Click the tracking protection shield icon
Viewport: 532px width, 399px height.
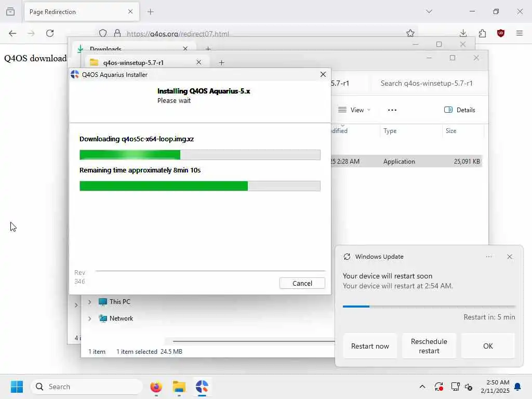tap(103, 33)
